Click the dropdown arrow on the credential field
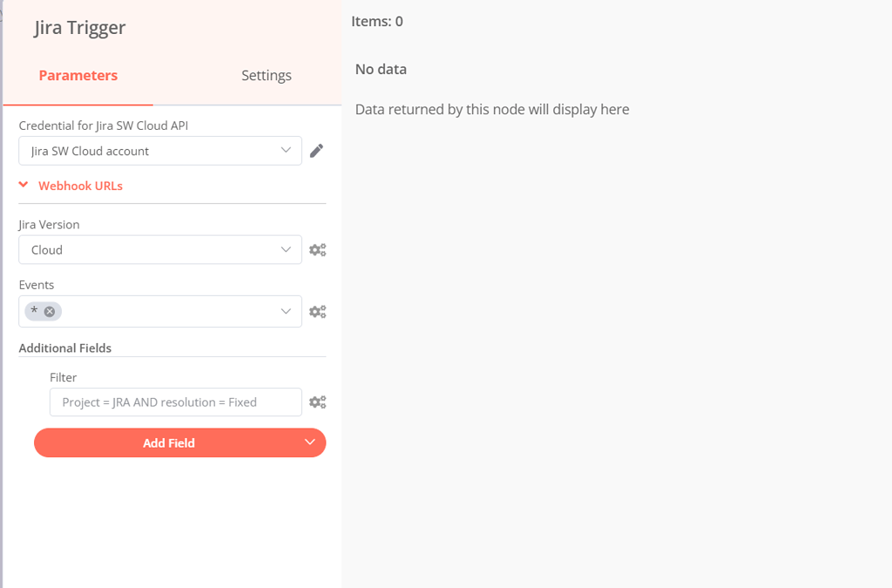The height and width of the screenshot is (588, 892). click(286, 150)
